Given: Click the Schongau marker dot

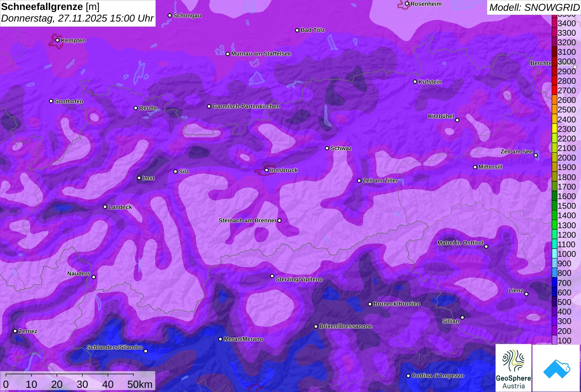Looking at the screenshot, I should click(169, 15).
